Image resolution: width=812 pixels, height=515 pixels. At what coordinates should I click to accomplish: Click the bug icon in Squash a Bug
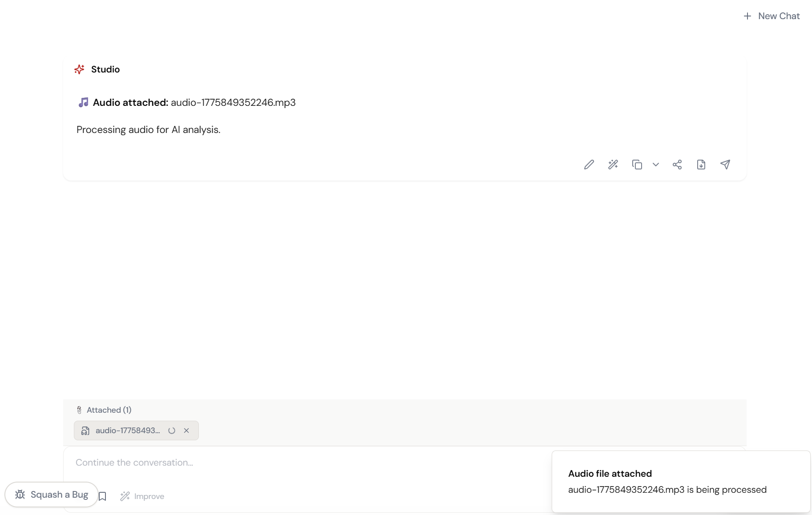point(20,495)
